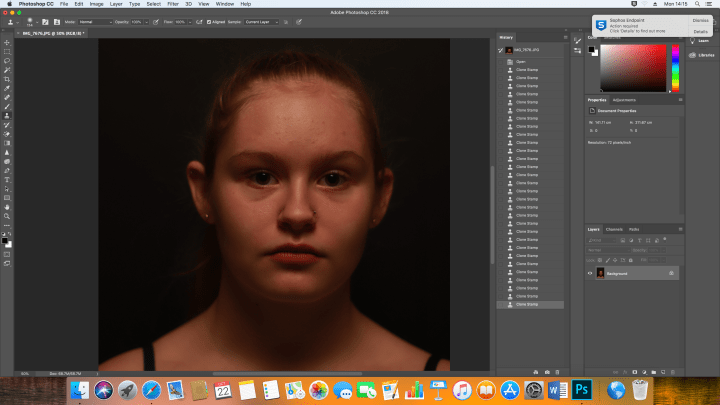Screen dimensions: 720x405
Task: Select the Dodge tool
Action: (7, 162)
